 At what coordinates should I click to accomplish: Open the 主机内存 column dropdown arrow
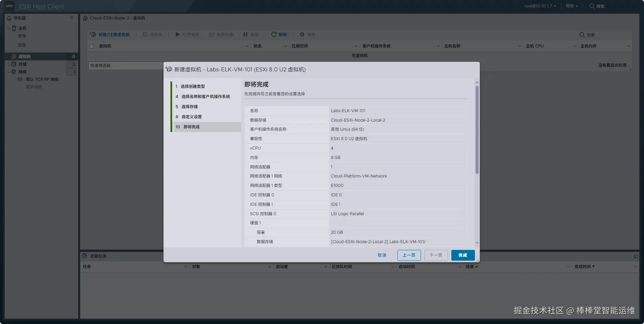click(x=629, y=46)
